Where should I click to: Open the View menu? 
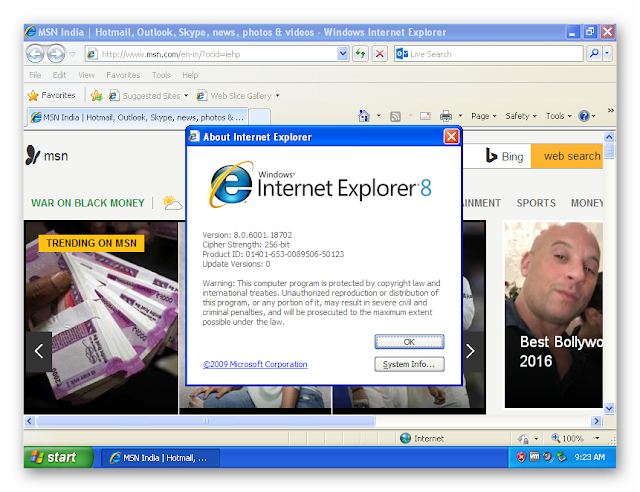tap(87, 75)
